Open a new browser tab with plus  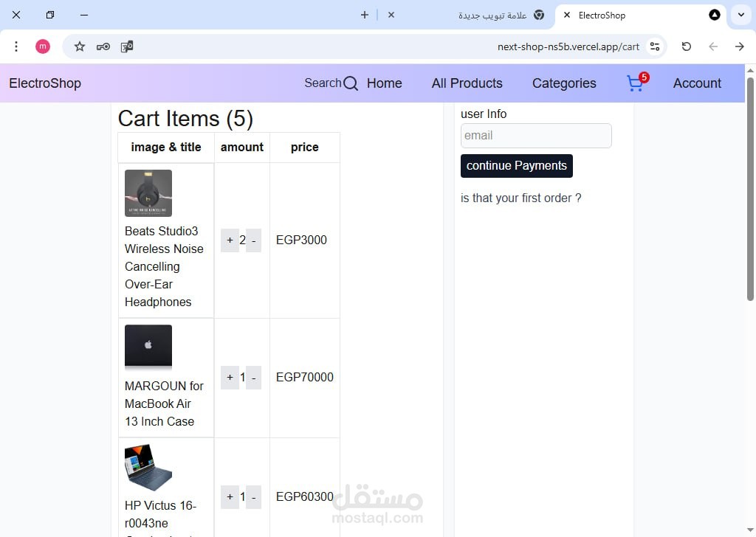tap(365, 15)
